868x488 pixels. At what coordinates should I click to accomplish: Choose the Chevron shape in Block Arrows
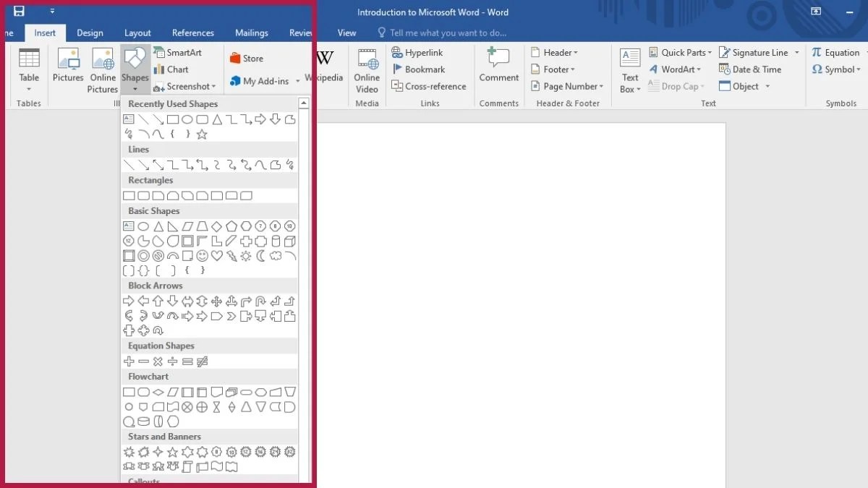coord(231,316)
